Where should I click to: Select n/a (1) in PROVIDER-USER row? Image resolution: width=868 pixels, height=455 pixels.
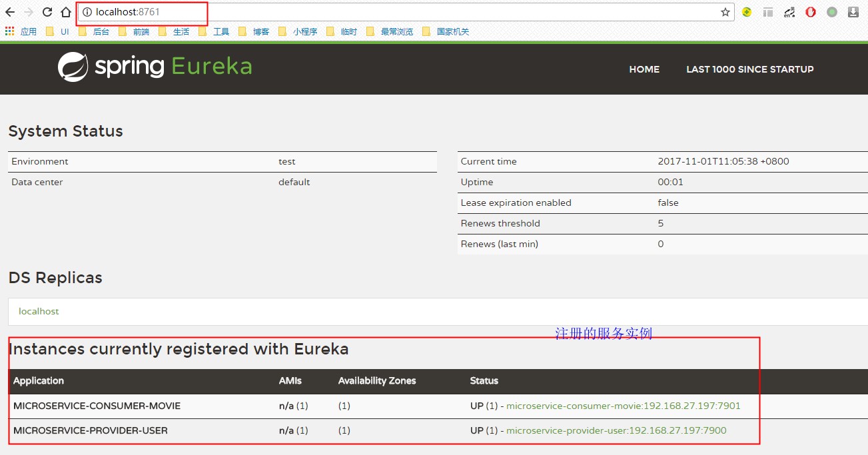293,430
